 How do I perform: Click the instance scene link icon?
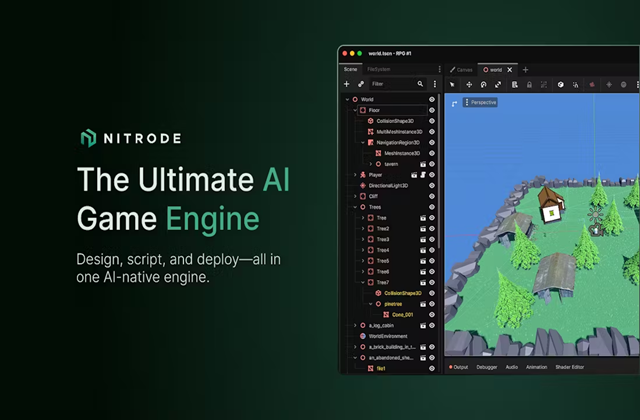pyautogui.click(x=361, y=84)
